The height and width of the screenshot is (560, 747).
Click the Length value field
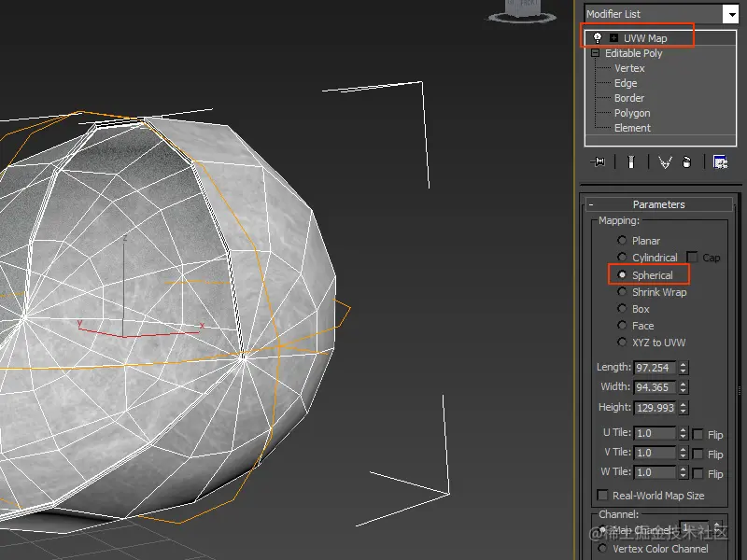(x=655, y=368)
